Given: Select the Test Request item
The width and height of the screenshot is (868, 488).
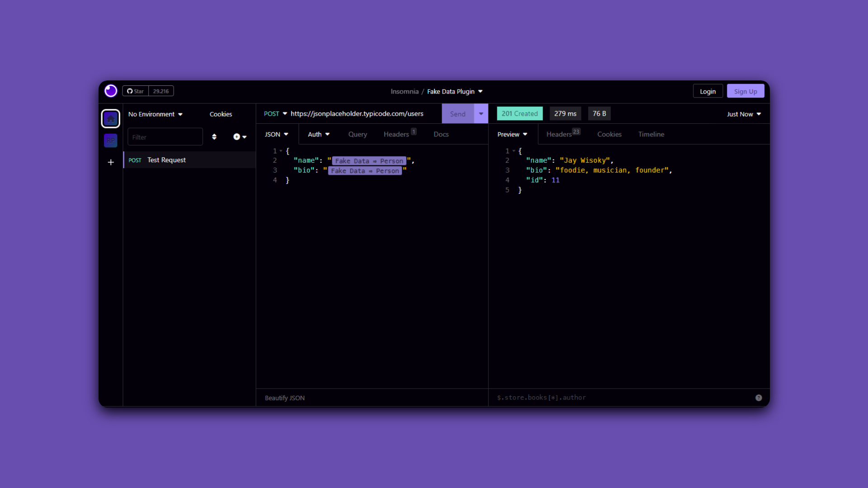Looking at the screenshot, I should tap(166, 160).
